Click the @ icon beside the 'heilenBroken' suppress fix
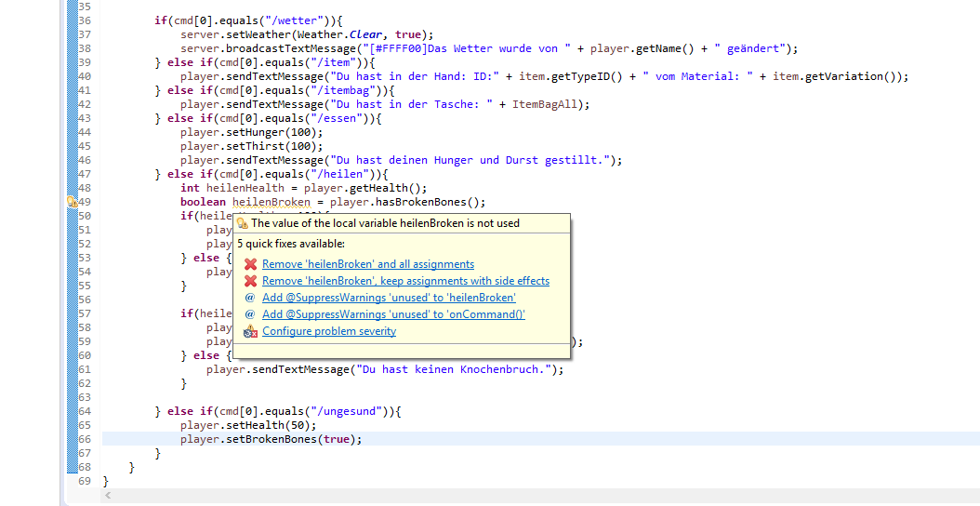The width and height of the screenshot is (980, 506). 250,298
